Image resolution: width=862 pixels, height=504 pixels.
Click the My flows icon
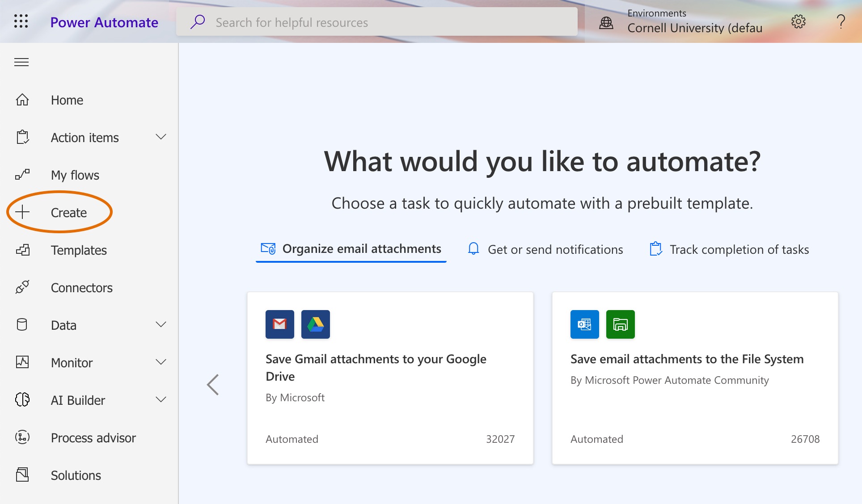tap(22, 175)
